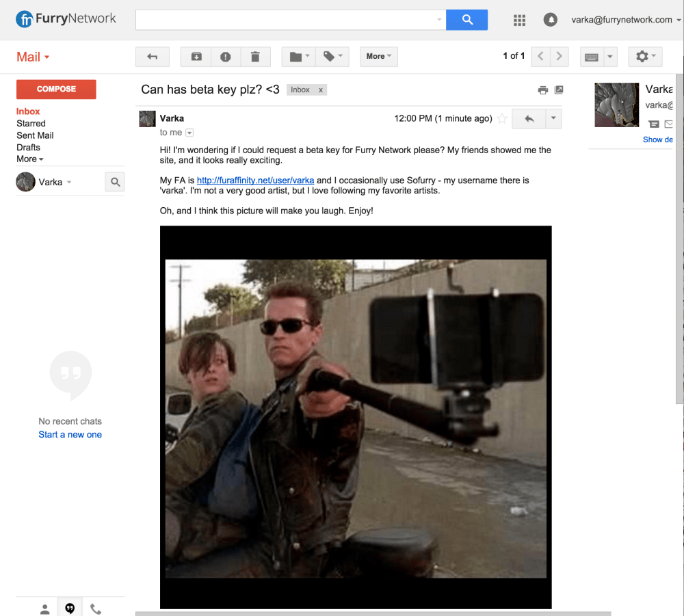Search chat contacts with the magnifier icon
The image size is (684, 616).
click(115, 181)
